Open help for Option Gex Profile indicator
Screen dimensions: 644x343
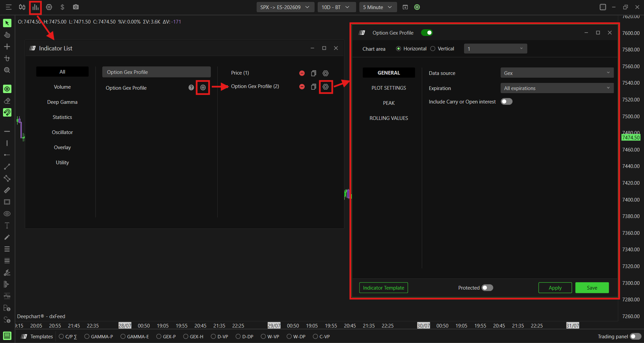tap(191, 87)
